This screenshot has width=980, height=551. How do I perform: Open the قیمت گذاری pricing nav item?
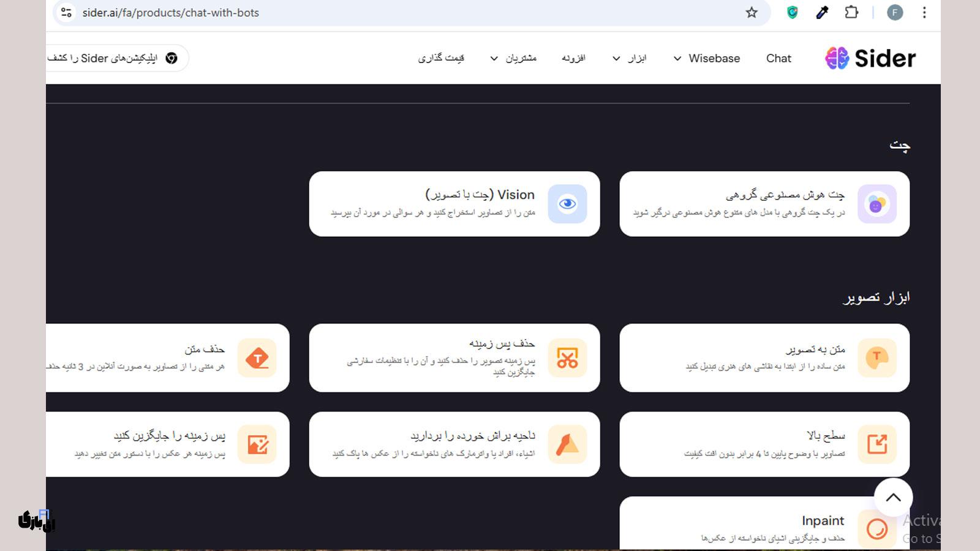441,58
